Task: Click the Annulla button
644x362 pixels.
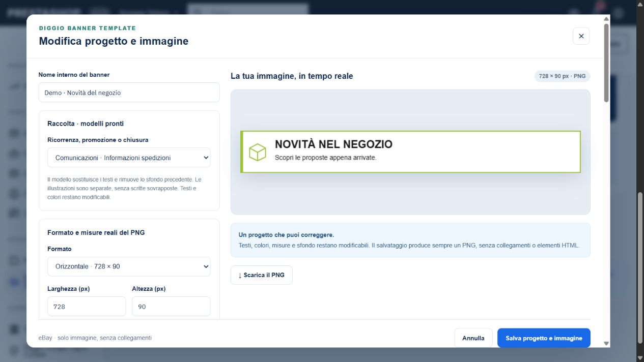Action: pyautogui.click(x=473, y=338)
